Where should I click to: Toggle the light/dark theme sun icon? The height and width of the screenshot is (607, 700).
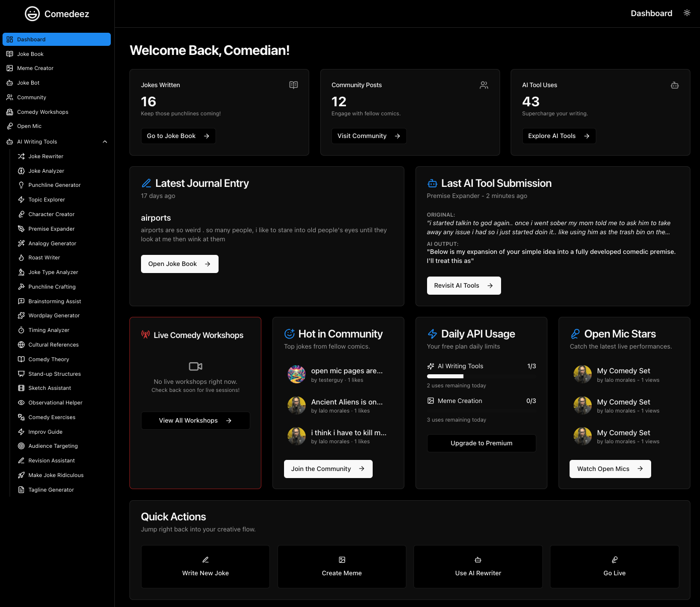point(687,13)
